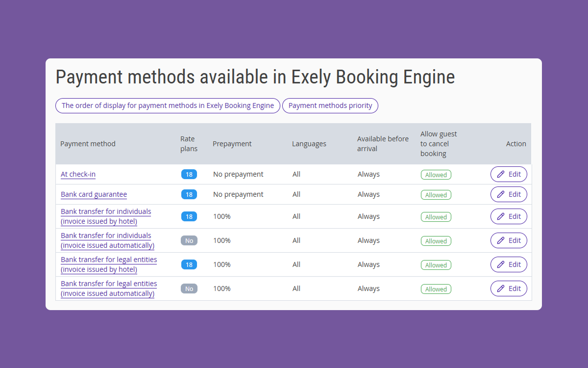Image resolution: width=588 pixels, height=368 pixels.
Task: Open the order of display for payment methods
Action: pos(168,105)
